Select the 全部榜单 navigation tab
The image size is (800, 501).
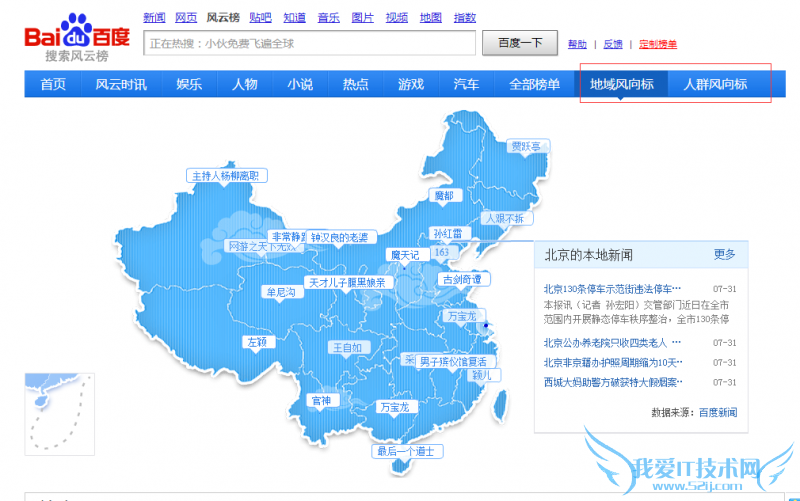click(534, 84)
